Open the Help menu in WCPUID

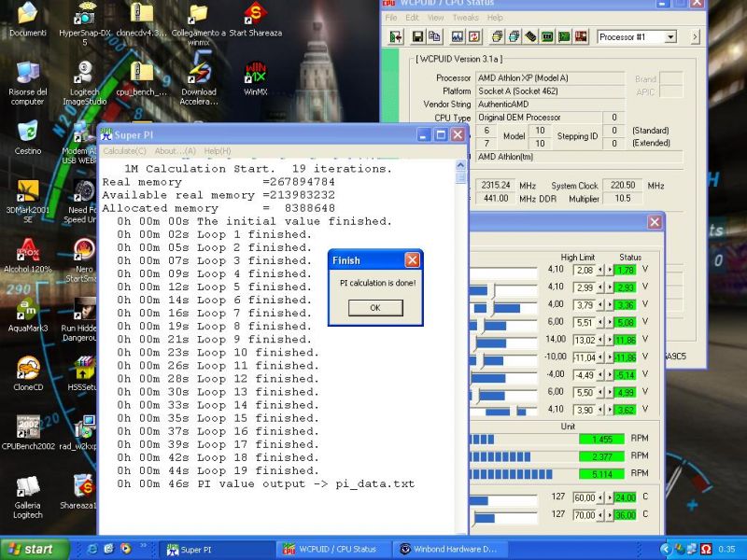click(x=495, y=18)
